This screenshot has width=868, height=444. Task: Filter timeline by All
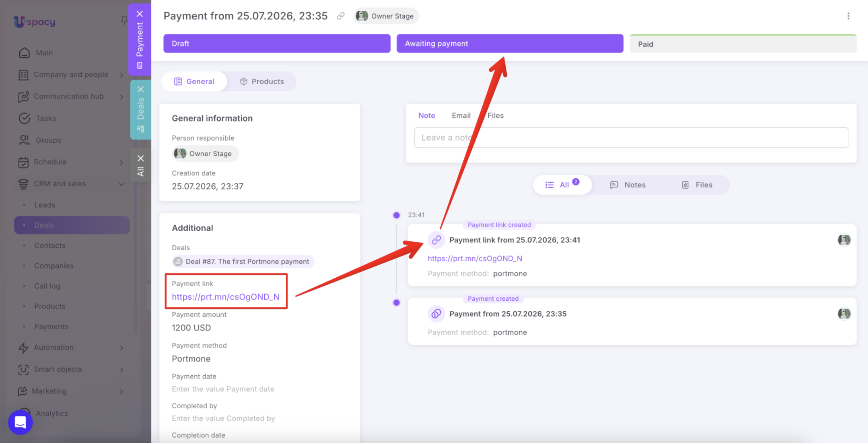(x=562, y=185)
